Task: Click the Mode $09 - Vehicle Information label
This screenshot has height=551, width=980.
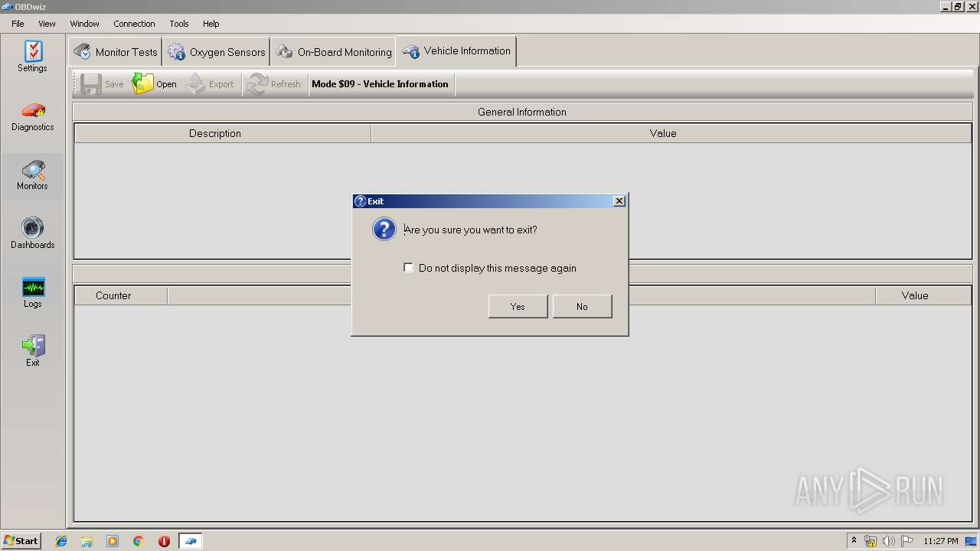Action: click(x=380, y=84)
